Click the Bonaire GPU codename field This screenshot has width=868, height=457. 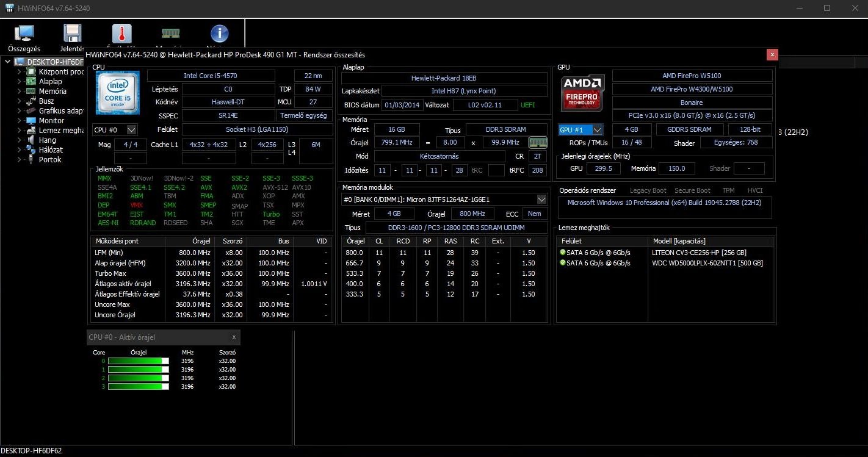(x=692, y=103)
